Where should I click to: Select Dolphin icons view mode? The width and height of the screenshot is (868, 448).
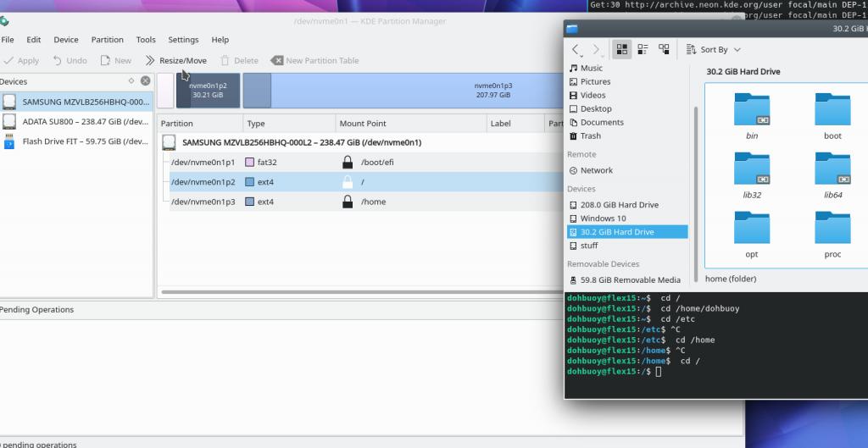(621, 50)
